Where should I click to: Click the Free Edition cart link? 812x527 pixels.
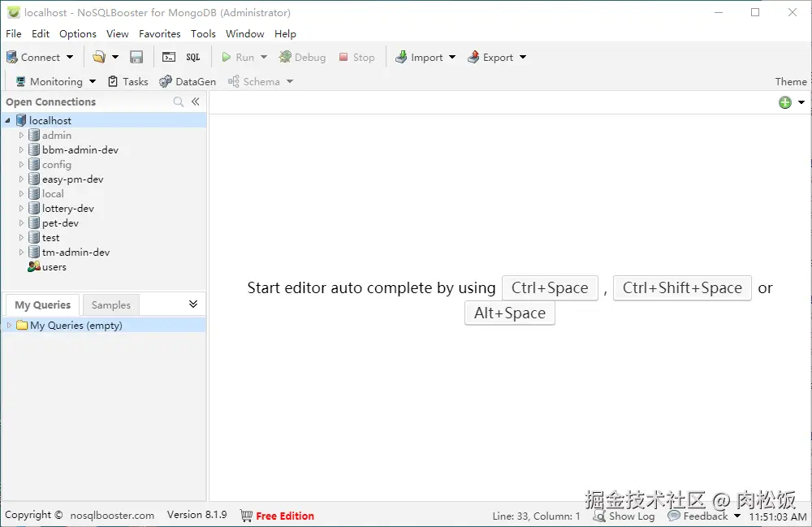pyautogui.click(x=277, y=516)
